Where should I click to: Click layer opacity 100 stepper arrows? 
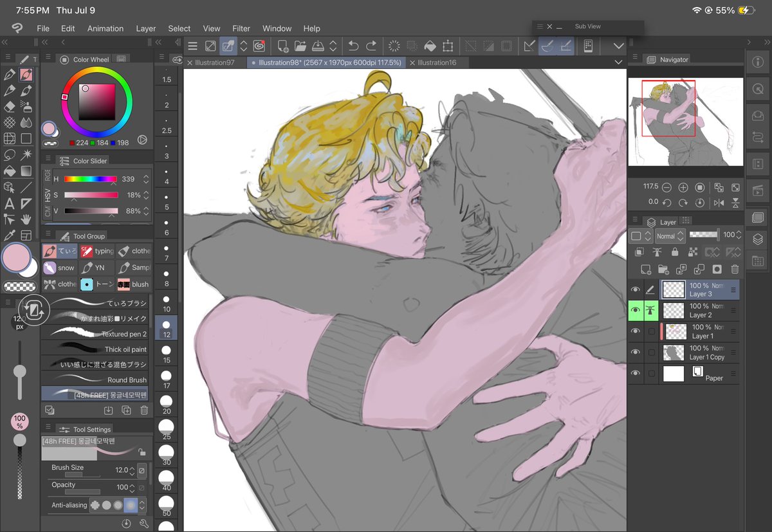pos(737,235)
